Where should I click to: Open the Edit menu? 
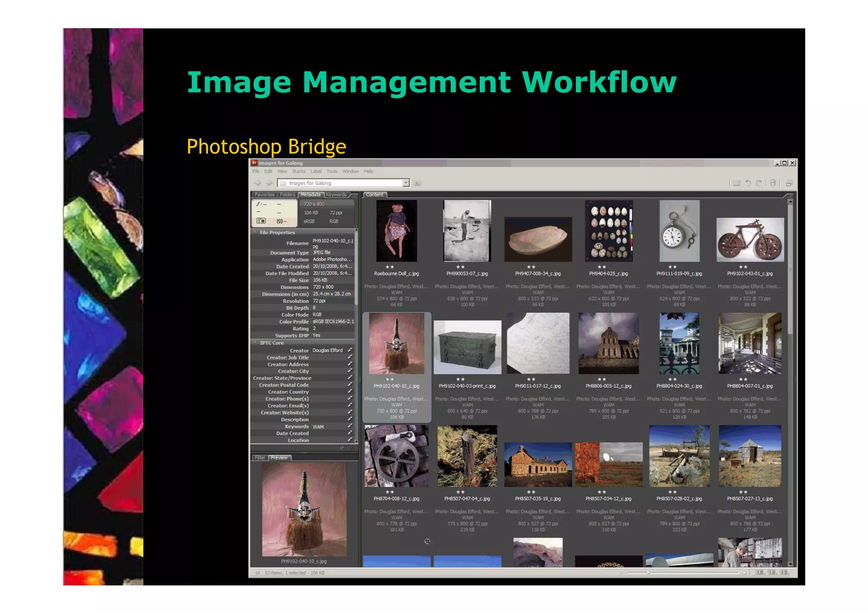point(268,171)
